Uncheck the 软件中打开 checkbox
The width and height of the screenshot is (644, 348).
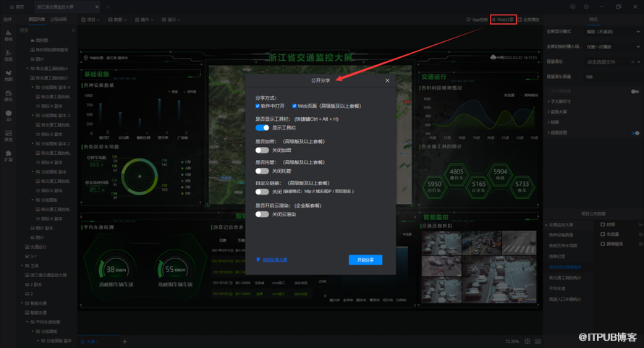coord(258,106)
